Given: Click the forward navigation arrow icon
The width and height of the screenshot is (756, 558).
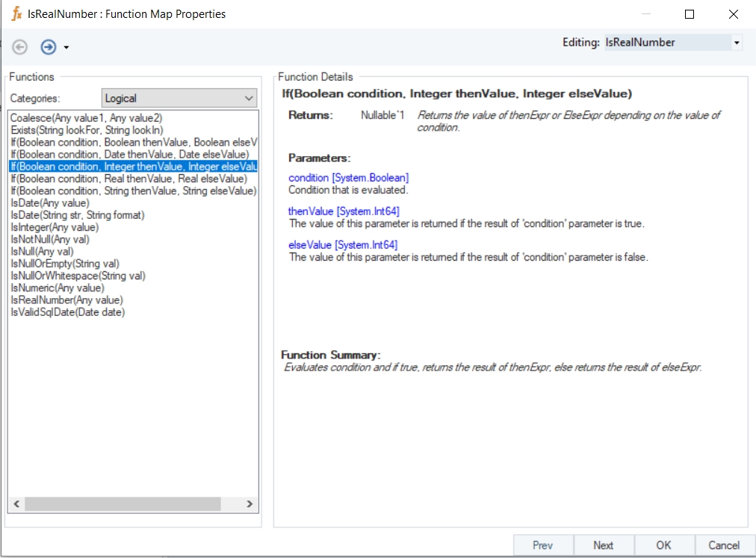Looking at the screenshot, I should [49, 47].
